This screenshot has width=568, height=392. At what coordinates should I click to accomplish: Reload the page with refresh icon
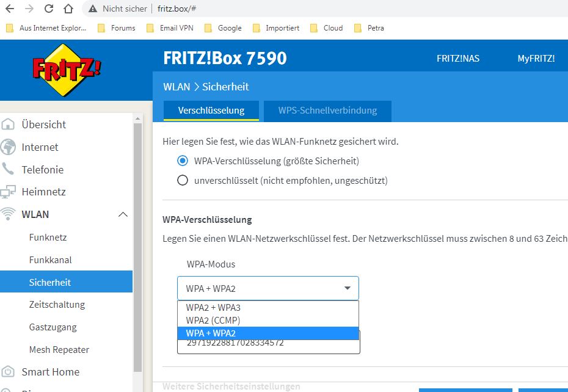pos(49,9)
